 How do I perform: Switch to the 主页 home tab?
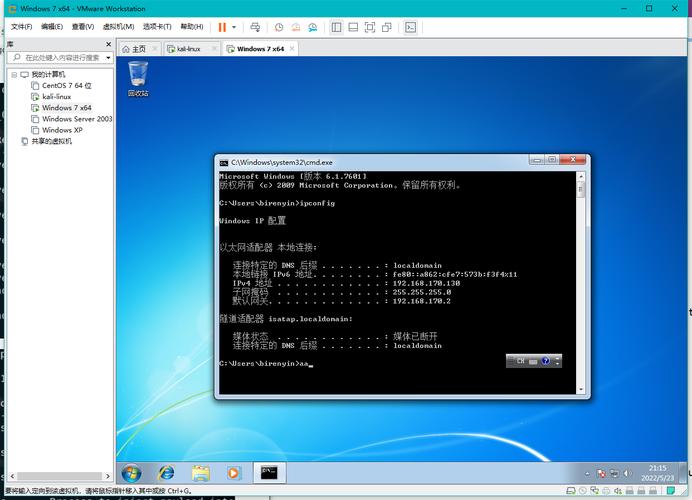134,48
